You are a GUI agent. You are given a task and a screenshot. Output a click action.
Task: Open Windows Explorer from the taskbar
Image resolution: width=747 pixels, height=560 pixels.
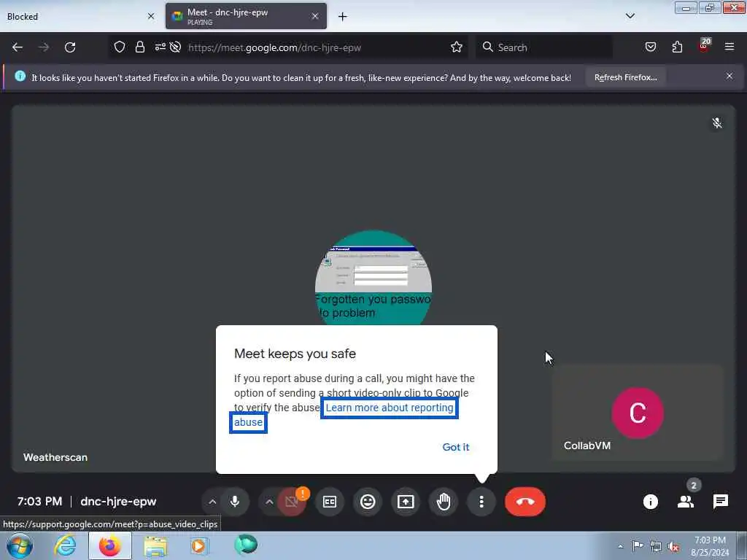coord(155,545)
